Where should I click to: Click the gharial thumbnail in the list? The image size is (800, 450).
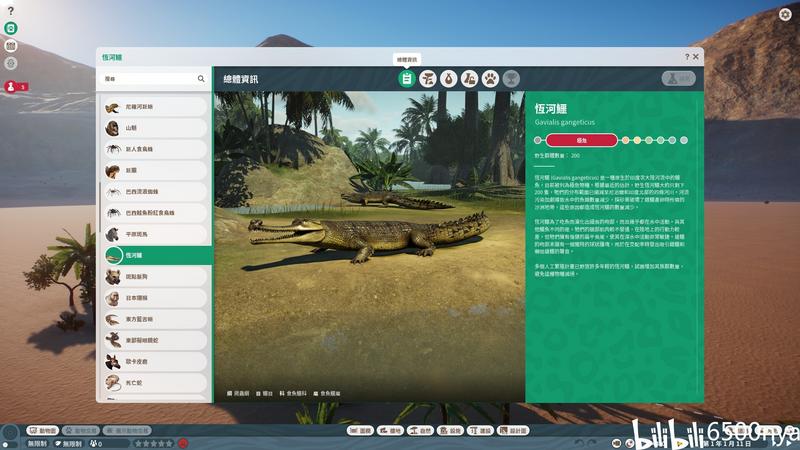point(113,255)
